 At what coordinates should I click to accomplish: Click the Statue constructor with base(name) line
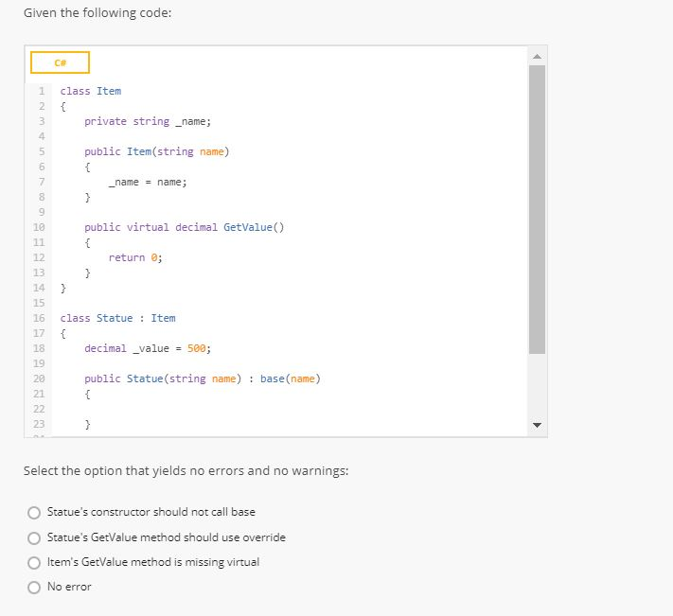(203, 378)
